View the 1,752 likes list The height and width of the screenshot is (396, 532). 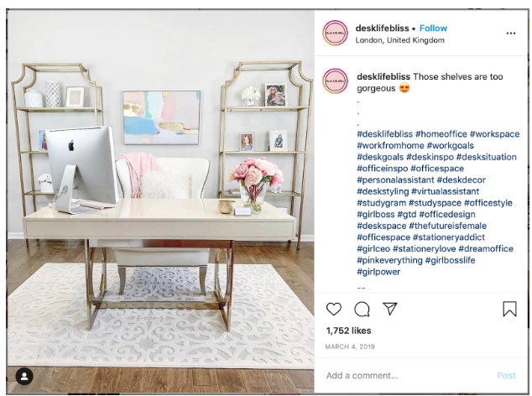[x=348, y=331]
